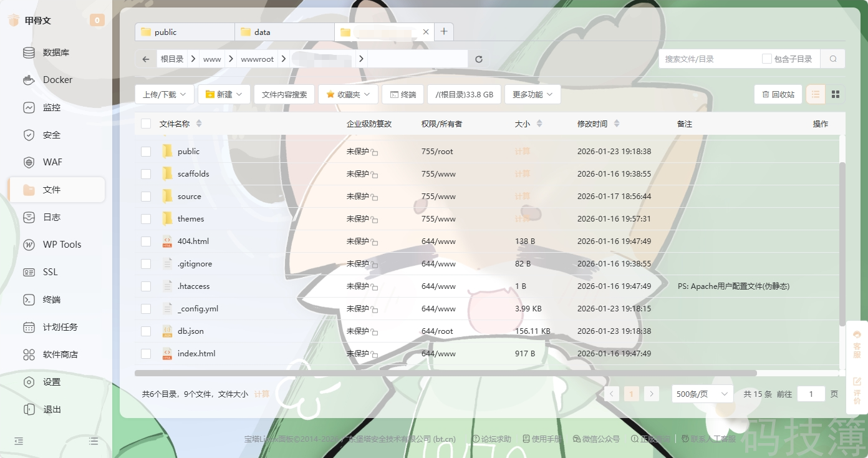The height and width of the screenshot is (458, 868).
Task: Enable the 包含子目录 checkbox
Action: tap(767, 59)
